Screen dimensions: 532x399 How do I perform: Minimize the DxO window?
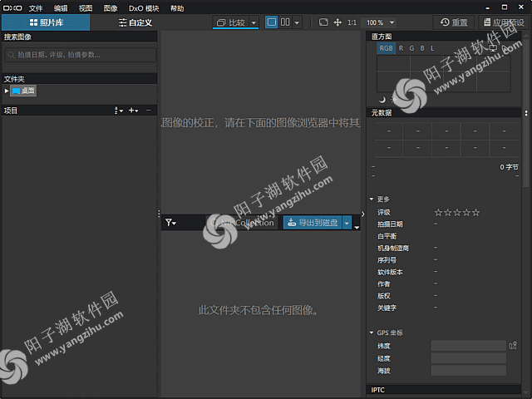488,7
